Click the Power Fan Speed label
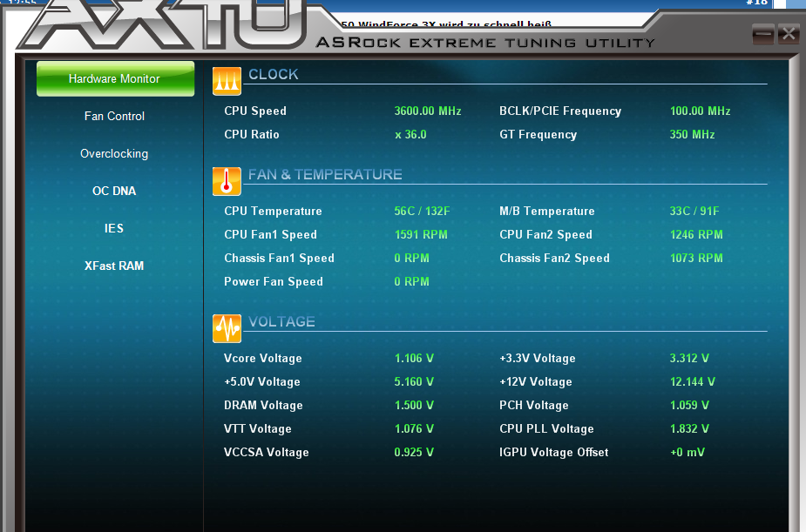Screen dimensions: 806x532 (x=274, y=282)
